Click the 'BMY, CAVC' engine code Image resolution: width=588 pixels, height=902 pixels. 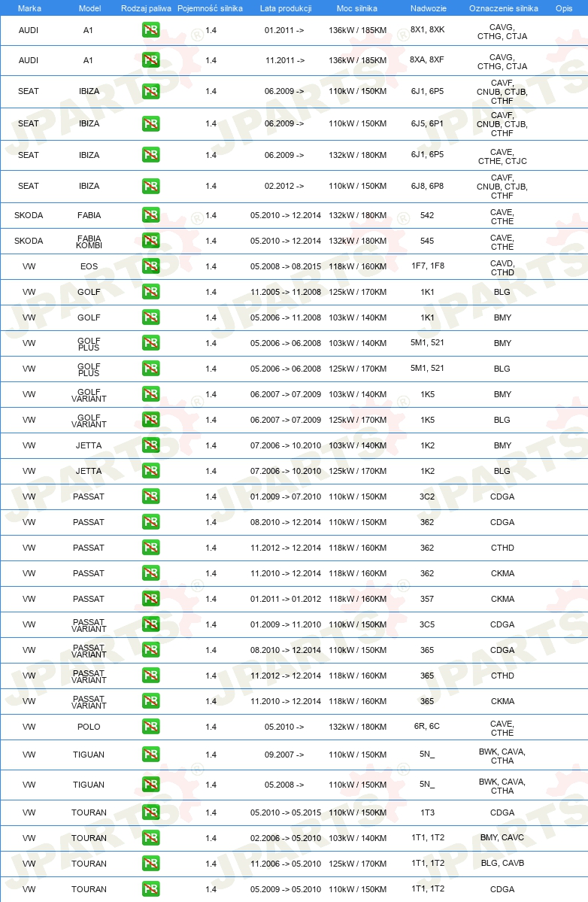click(x=502, y=837)
